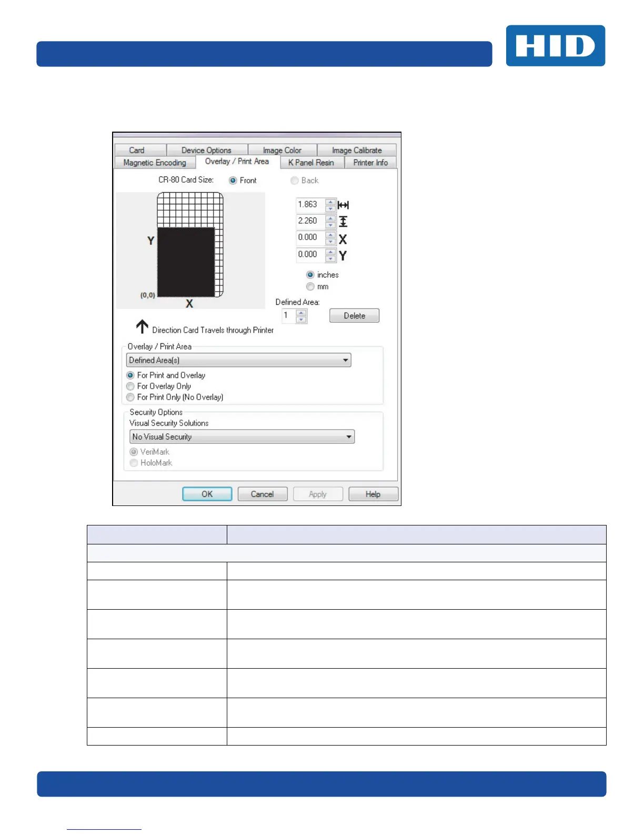Click the Apply button

tap(318, 494)
